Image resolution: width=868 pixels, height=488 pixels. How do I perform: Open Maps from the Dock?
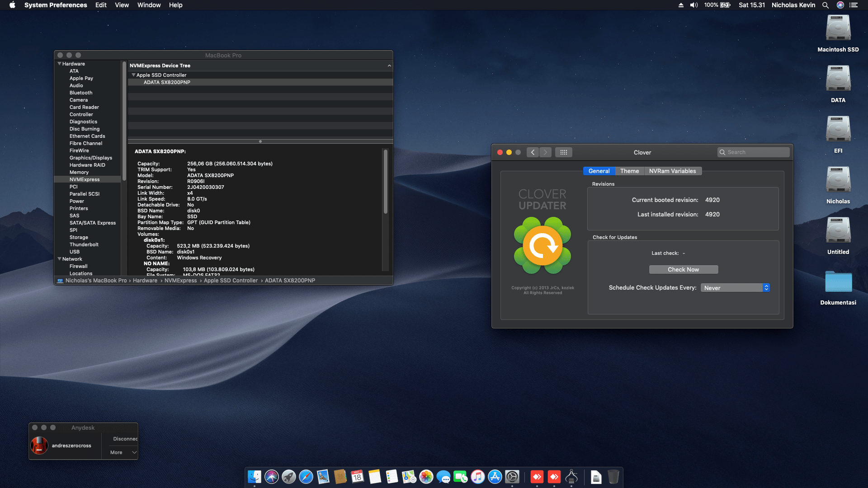click(408, 478)
